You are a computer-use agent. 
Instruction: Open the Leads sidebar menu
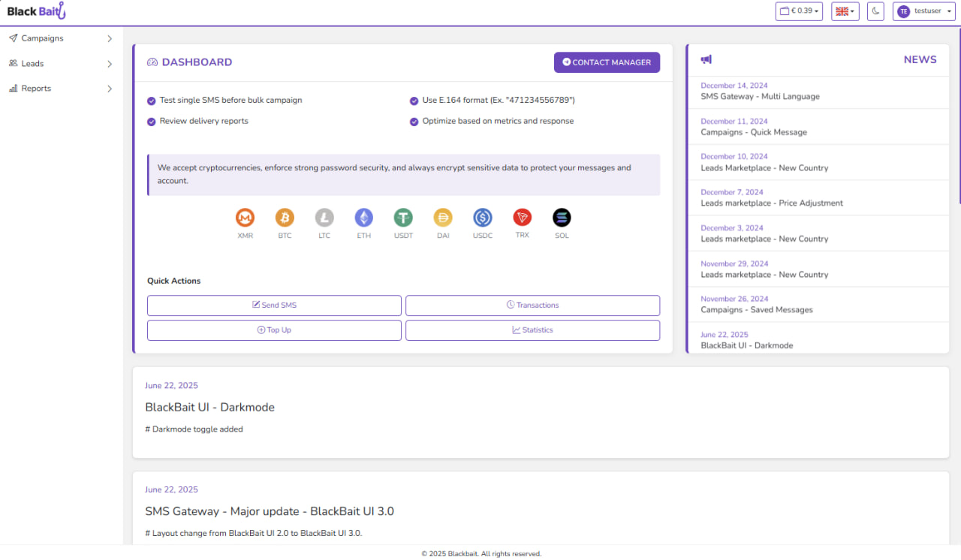click(x=60, y=63)
